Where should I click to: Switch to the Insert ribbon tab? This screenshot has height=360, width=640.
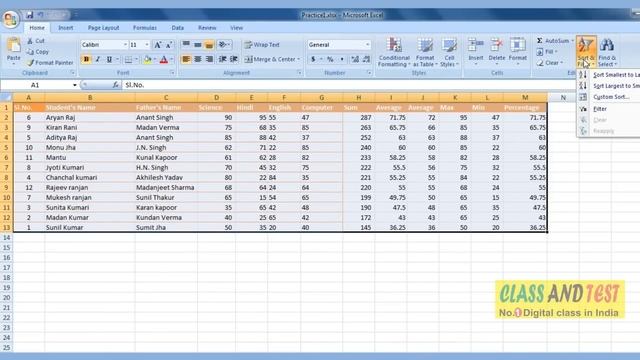pos(65,28)
